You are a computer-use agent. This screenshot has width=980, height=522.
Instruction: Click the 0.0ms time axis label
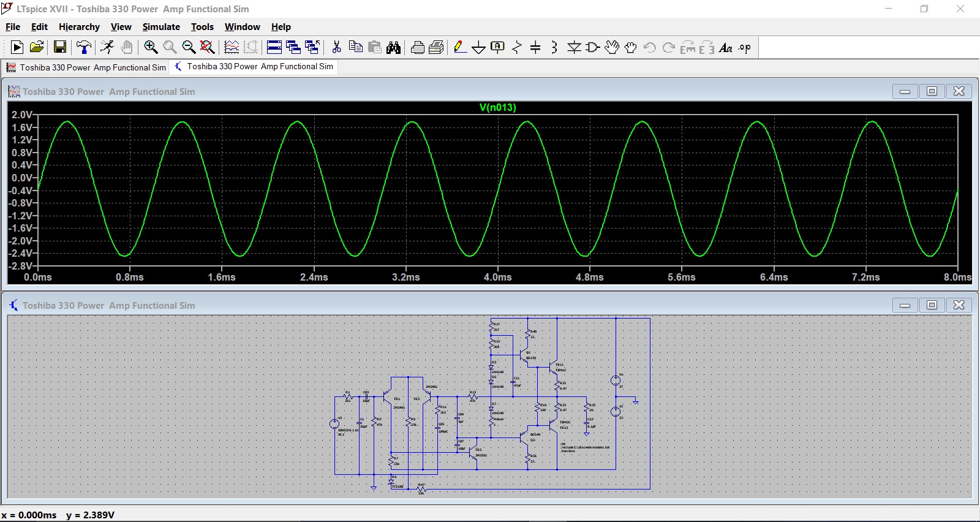point(38,277)
